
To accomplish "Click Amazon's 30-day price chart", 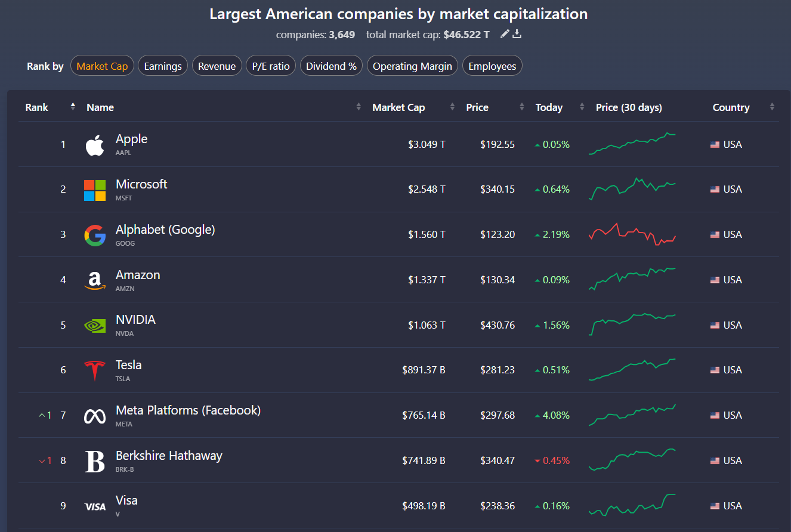I will click(x=632, y=279).
